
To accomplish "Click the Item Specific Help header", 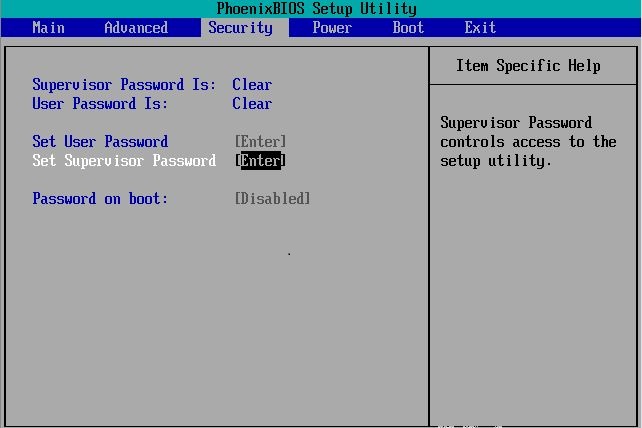I will pos(528,66).
